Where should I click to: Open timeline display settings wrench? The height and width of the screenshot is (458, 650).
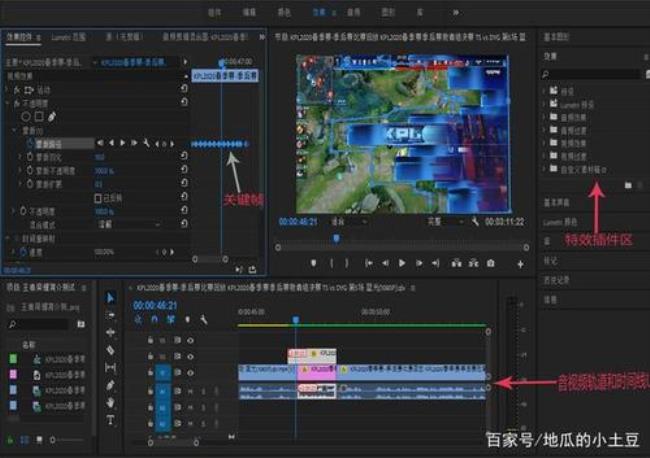[204, 320]
